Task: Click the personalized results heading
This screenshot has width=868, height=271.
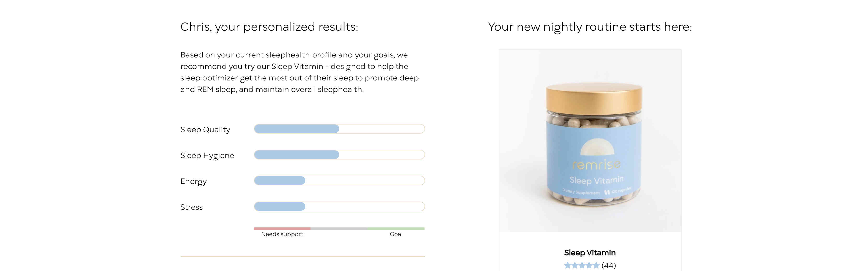Action: [x=269, y=27]
